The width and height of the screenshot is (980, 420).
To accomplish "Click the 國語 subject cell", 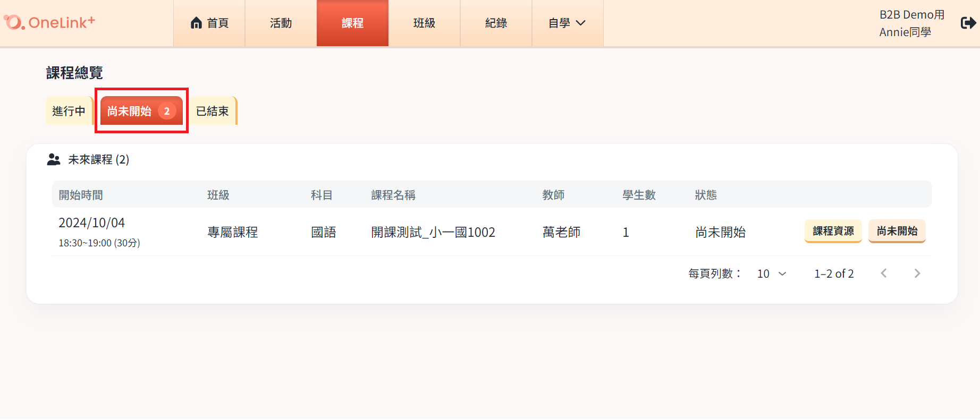I will pyautogui.click(x=324, y=232).
